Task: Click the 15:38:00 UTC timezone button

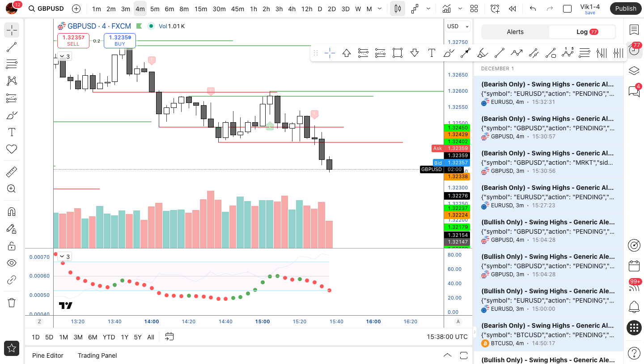Action: click(x=447, y=337)
